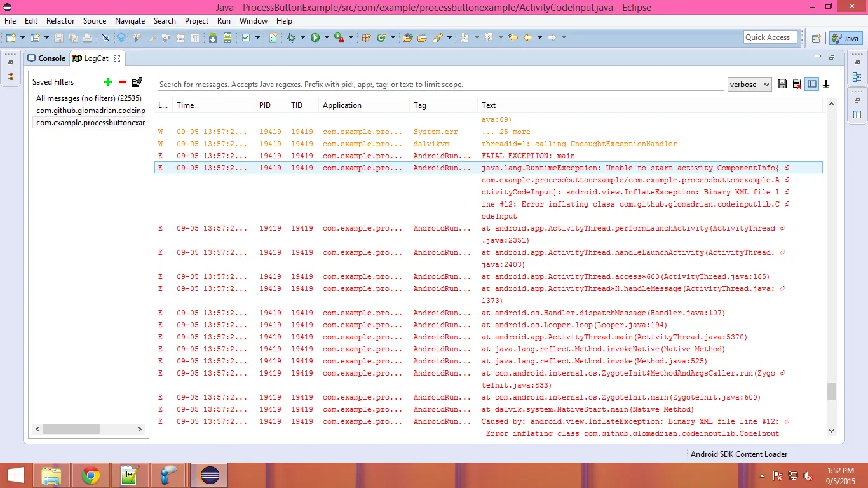Click the LogCat vertical scrollbar thumb
The width and height of the screenshot is (868, 488).
pos(831,391)
